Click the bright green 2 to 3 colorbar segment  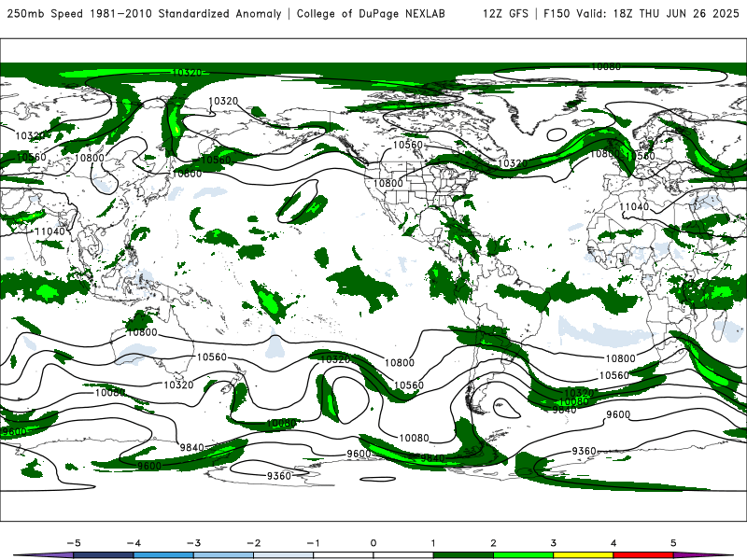pos(523,555)
